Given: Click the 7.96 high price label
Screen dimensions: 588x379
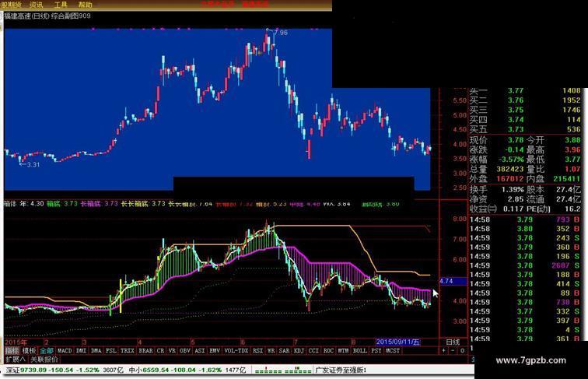Looking at the screenshot, I should click(x=281, y=33).
